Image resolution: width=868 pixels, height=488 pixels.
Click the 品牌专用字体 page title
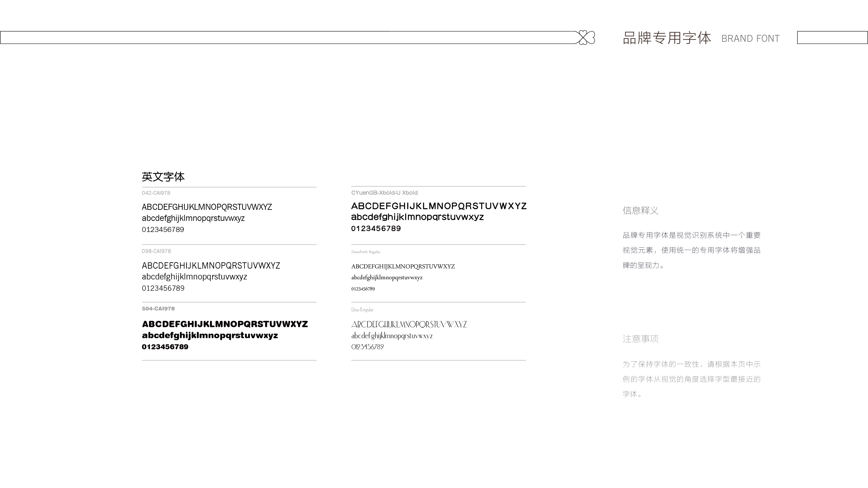tap(666, 38)
